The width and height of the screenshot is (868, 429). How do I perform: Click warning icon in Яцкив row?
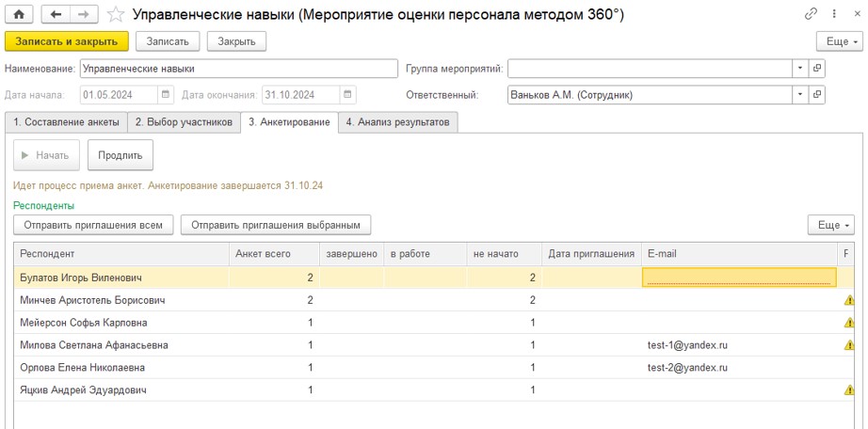point(848,390)
